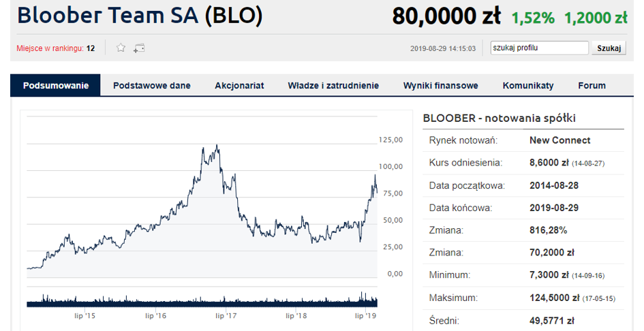Click the lip '18 axis label
This screenshot has width=644, height=331.
(x=296, y=316)
